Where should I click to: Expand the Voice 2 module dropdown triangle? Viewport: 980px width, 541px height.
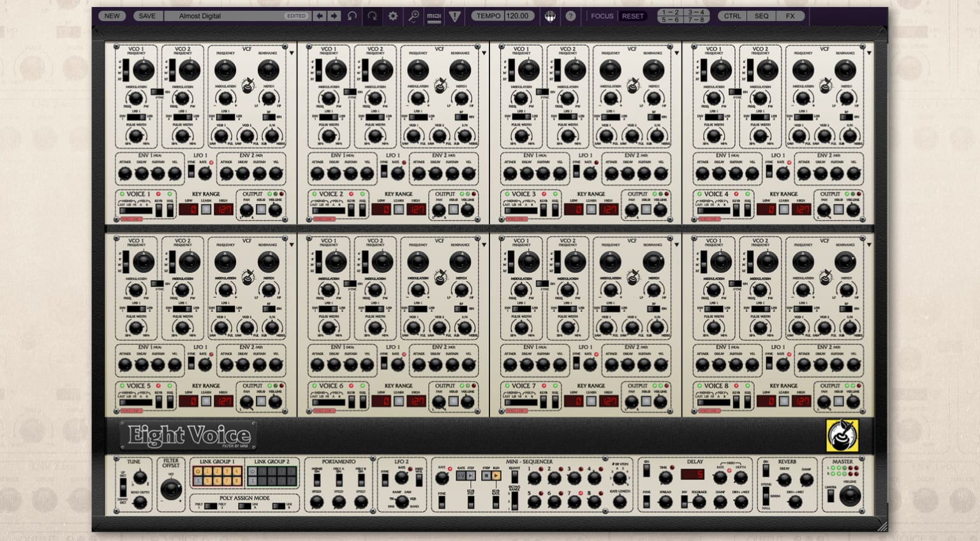(x=484, y=54)
